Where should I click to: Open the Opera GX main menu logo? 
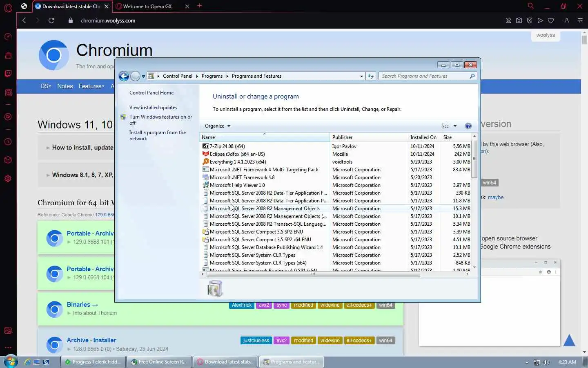(x=8, y=8)
